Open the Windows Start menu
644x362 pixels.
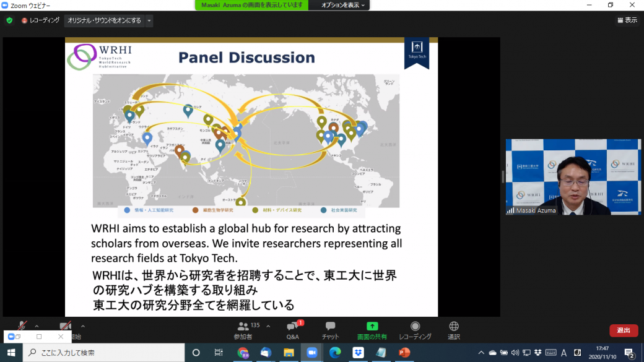point(11,353)
